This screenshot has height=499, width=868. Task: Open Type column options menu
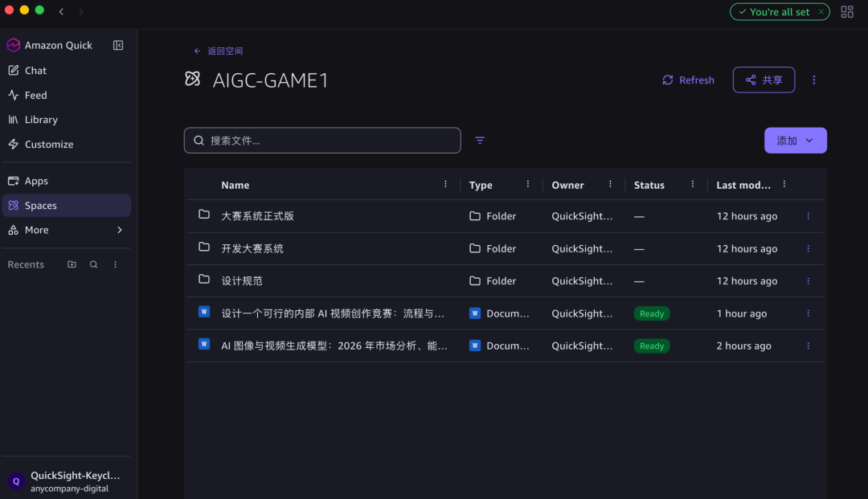coord(527,184)
